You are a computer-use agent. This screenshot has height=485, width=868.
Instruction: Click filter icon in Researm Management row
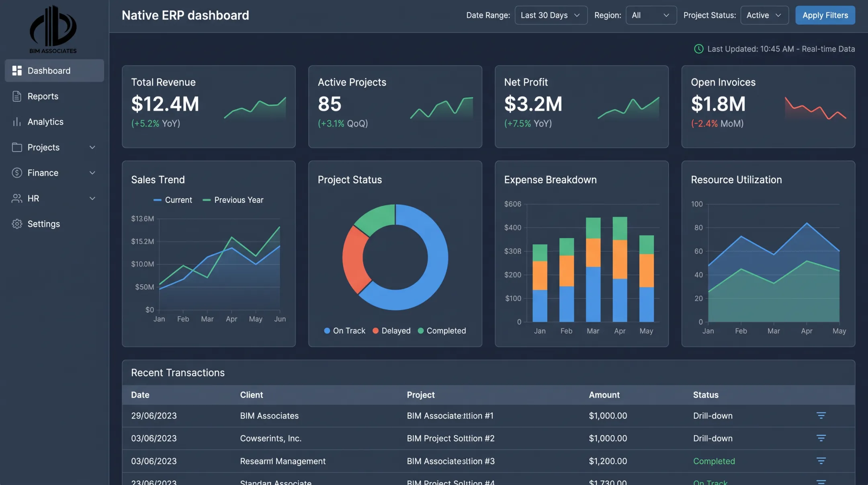click(821, 461)
